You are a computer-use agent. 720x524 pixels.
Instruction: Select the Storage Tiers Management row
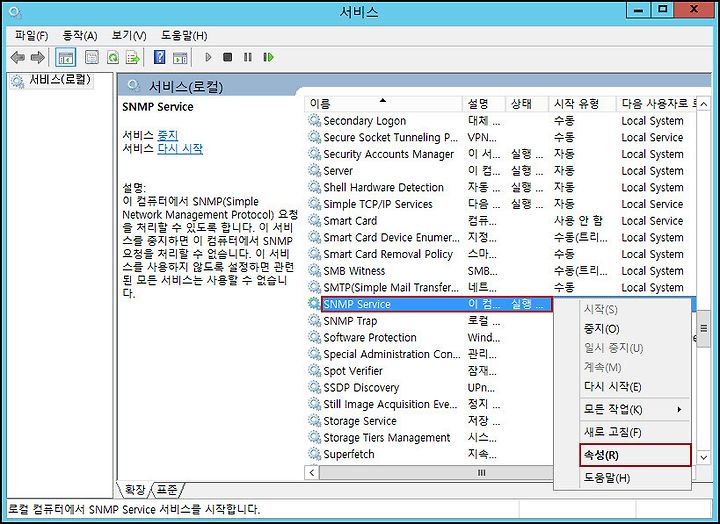[x=429, y=438]
